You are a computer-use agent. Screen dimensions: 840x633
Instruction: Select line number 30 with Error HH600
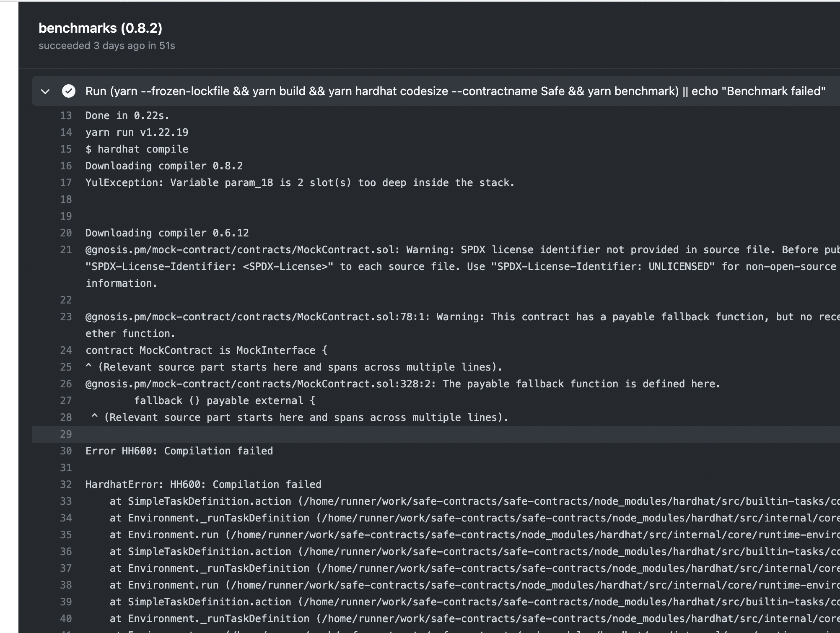(x=65, y=451)
